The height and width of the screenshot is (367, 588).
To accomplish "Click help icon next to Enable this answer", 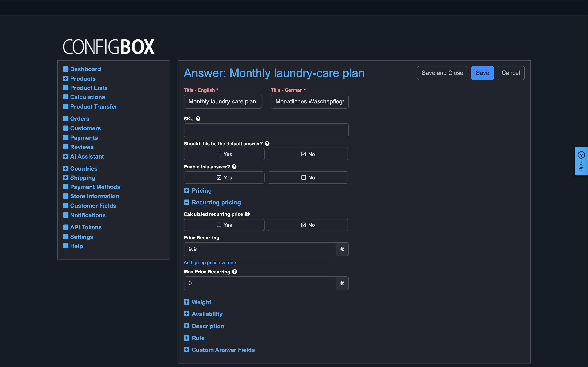I will click(x=234, y=167).
